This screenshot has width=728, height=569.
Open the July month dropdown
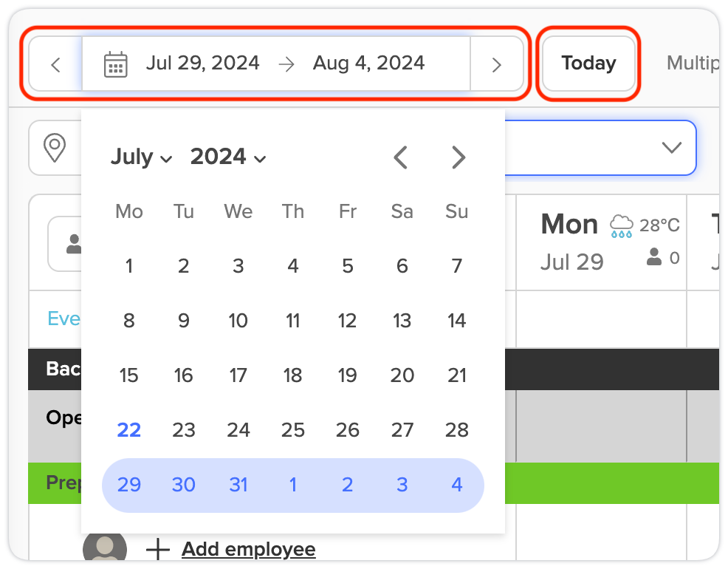pyautogui.click(x=142, y=157)
